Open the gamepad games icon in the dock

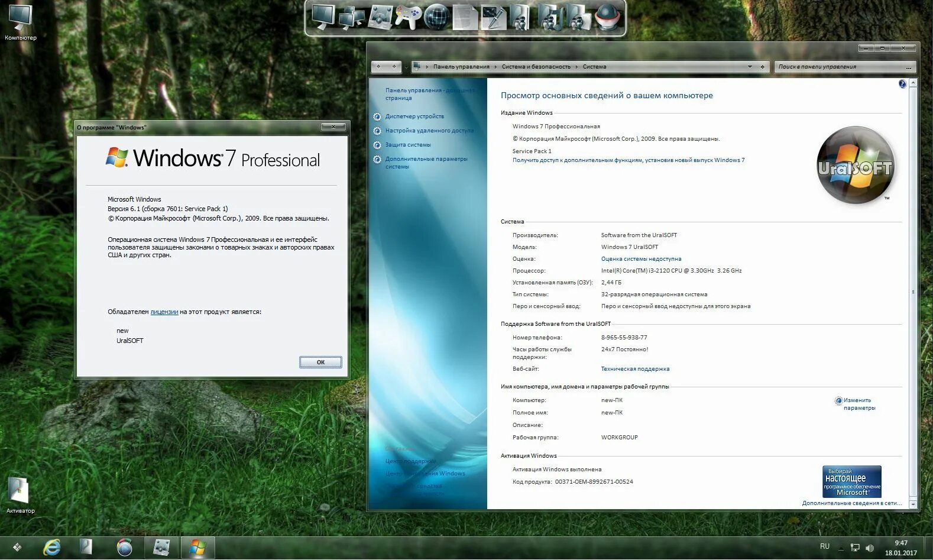(408, 17)
